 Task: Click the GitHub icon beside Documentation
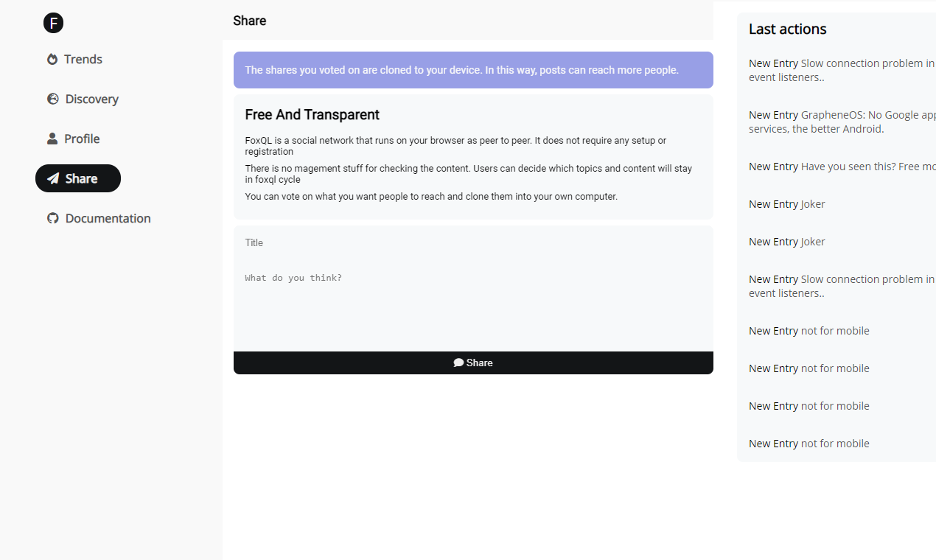point(53,218)
